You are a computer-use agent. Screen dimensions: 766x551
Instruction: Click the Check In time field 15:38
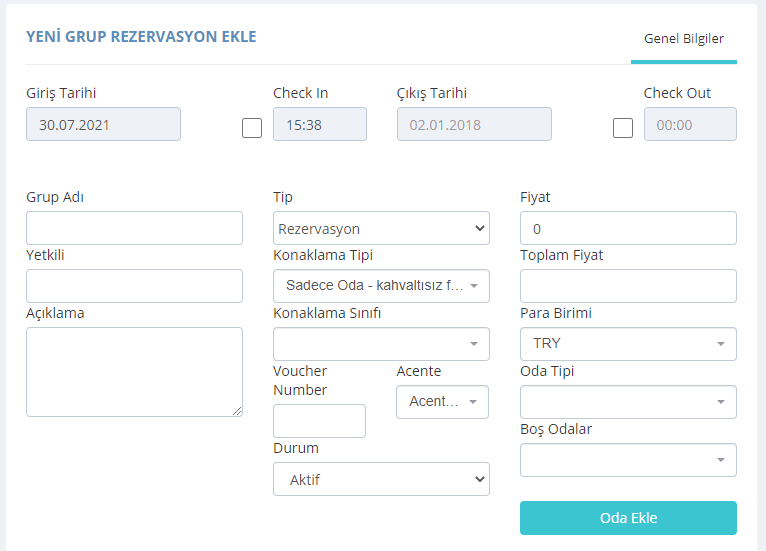tap(320, 125)
